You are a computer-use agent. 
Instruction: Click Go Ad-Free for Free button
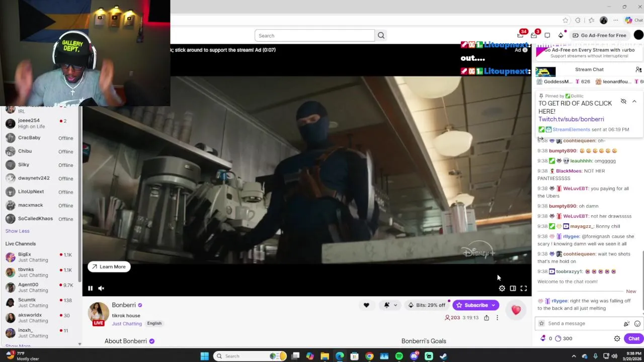point(599,35)
